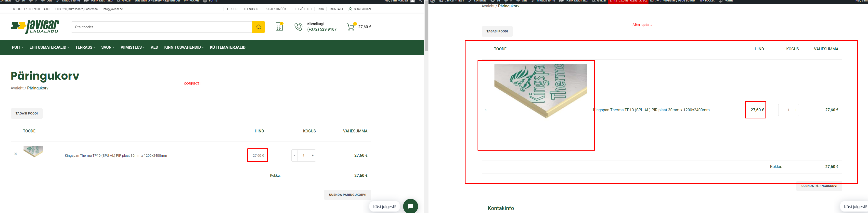The width and height of the screenshot is (868, 213).
Task: Open large Kingspan product image in After update page
Action: [541, 91]
